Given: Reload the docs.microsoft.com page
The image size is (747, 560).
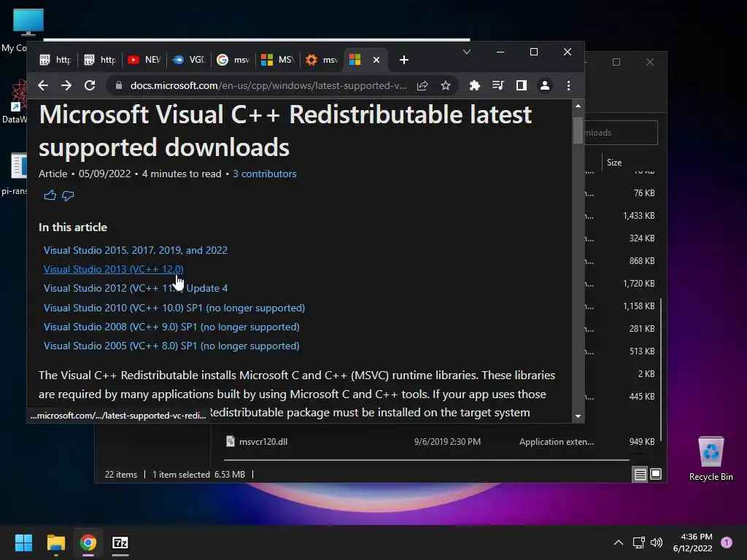Looking at the screenshot, I should click(90, 86).
